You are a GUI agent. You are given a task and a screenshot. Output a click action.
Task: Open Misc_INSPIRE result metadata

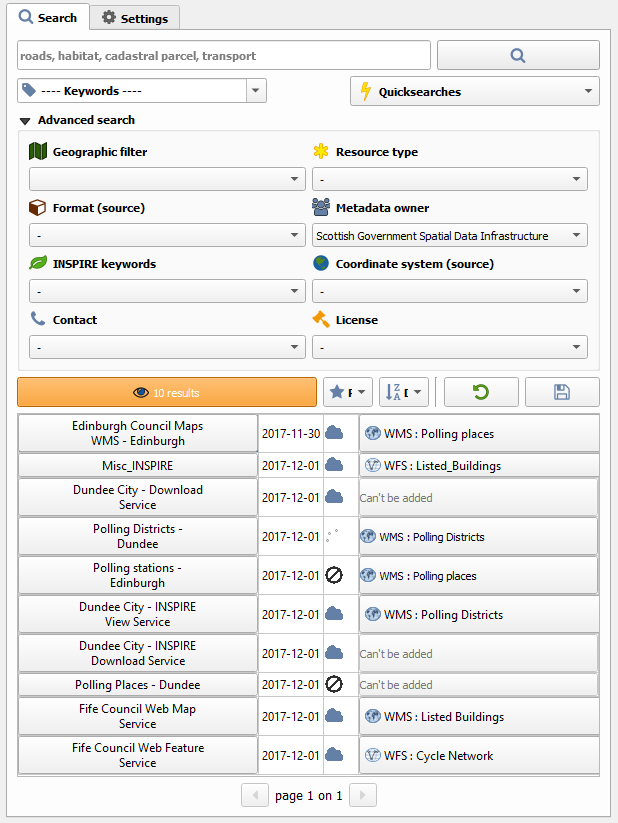(x=138, y=466)
